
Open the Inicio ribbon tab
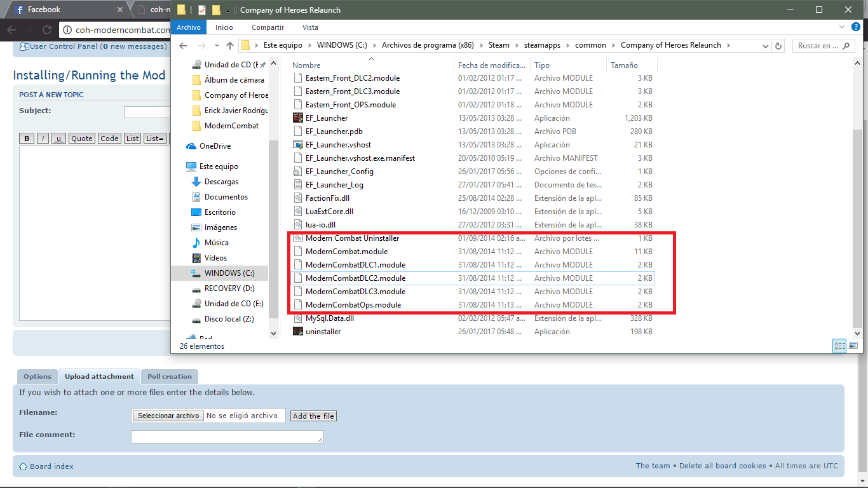(x=224, y=27)
